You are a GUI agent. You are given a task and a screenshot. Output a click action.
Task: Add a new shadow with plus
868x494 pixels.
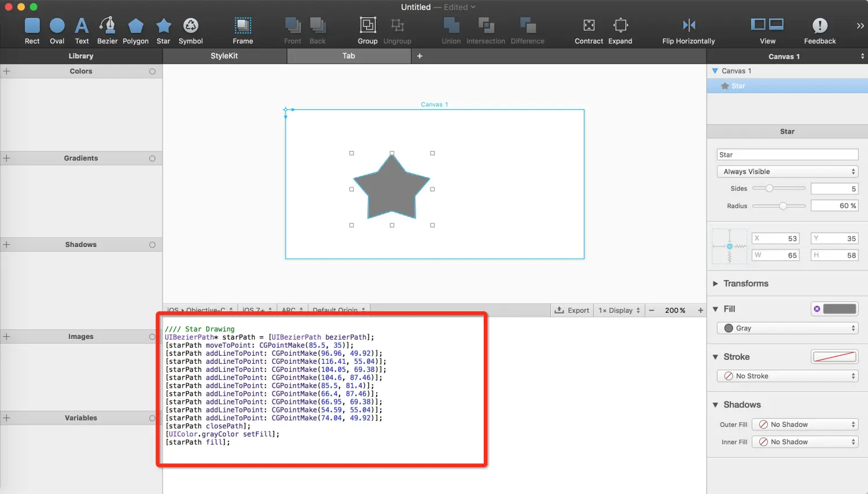7,245
